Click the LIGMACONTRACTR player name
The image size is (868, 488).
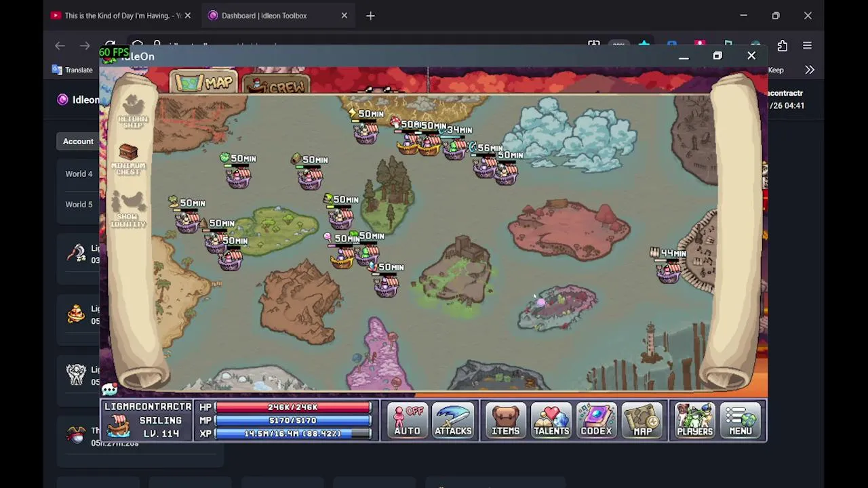point(148,407)
